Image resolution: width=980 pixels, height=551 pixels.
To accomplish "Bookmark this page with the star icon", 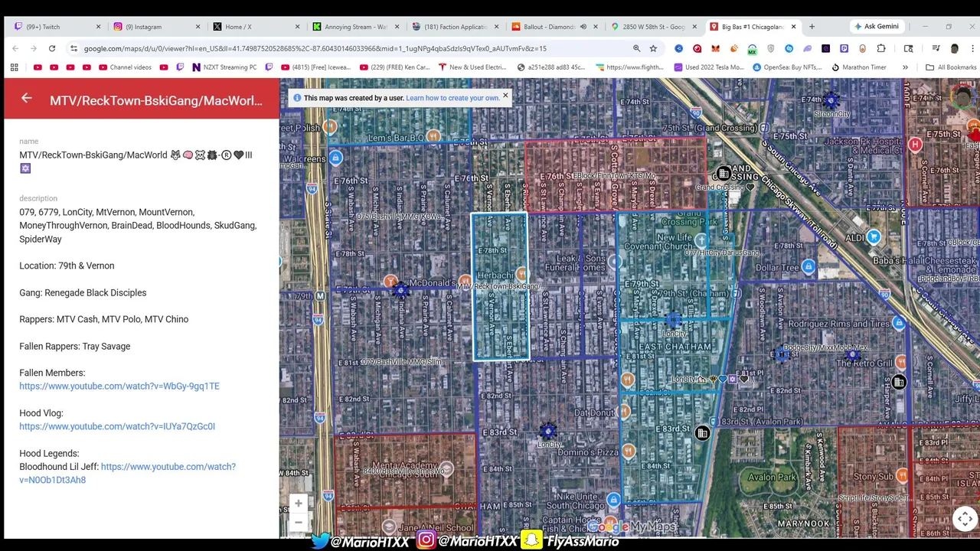I will coord(653,48).
